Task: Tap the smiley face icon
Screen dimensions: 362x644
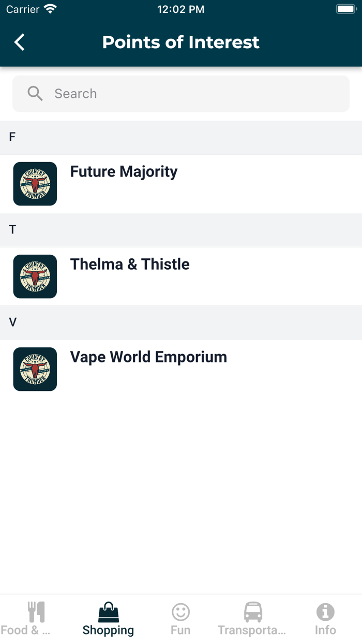Action: click(x=181, y=612)
